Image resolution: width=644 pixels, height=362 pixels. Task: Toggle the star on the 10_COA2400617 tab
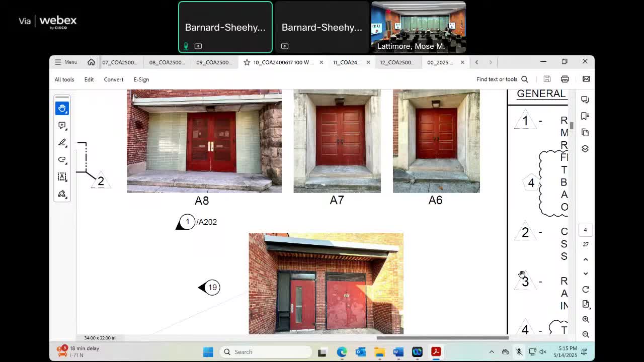(x=247, y=62)
